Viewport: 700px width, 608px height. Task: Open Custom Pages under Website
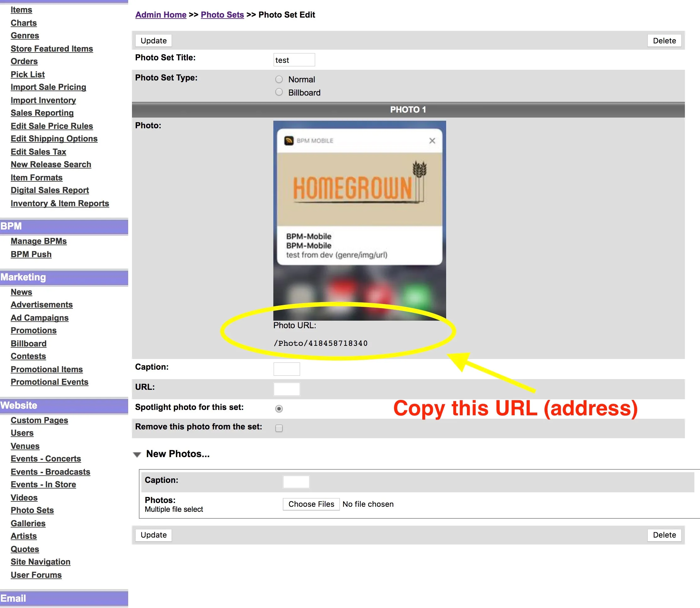coord(39,420)
